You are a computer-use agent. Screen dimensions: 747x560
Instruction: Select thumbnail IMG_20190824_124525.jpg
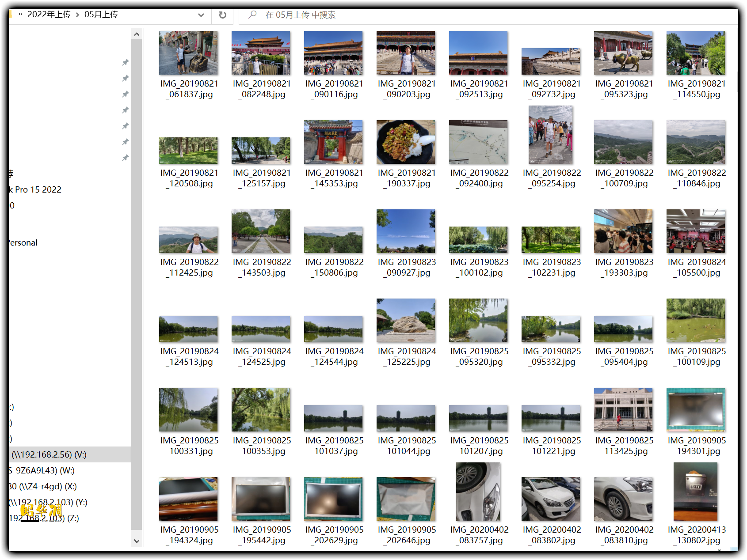tap(261, 329)
